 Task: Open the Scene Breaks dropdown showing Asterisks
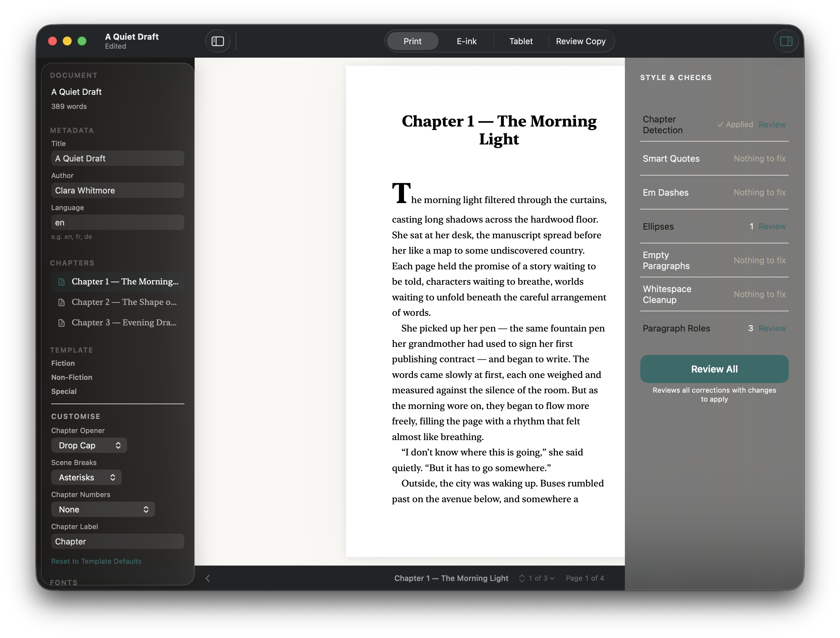pyautogui.click(x=86, y=477)
